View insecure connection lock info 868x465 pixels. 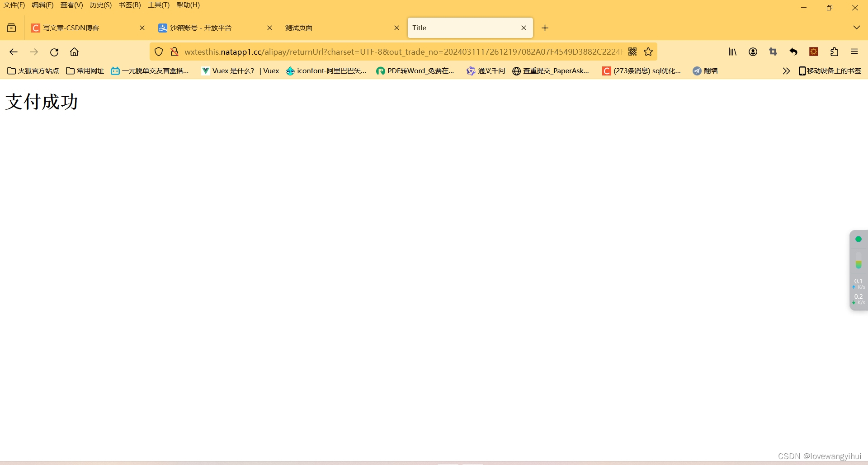coord(175,52)
